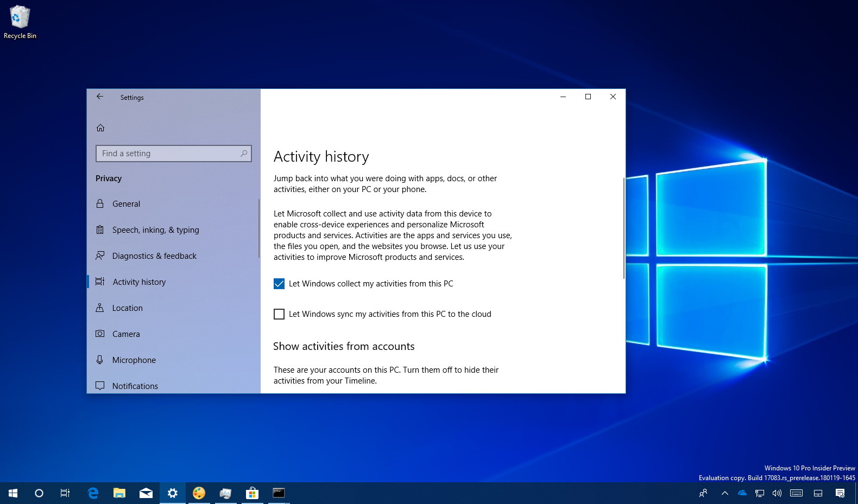Launch Microsoft Edge from the taskbar
This screenshot has width=858, height=504.
click(x=93, y=493)
